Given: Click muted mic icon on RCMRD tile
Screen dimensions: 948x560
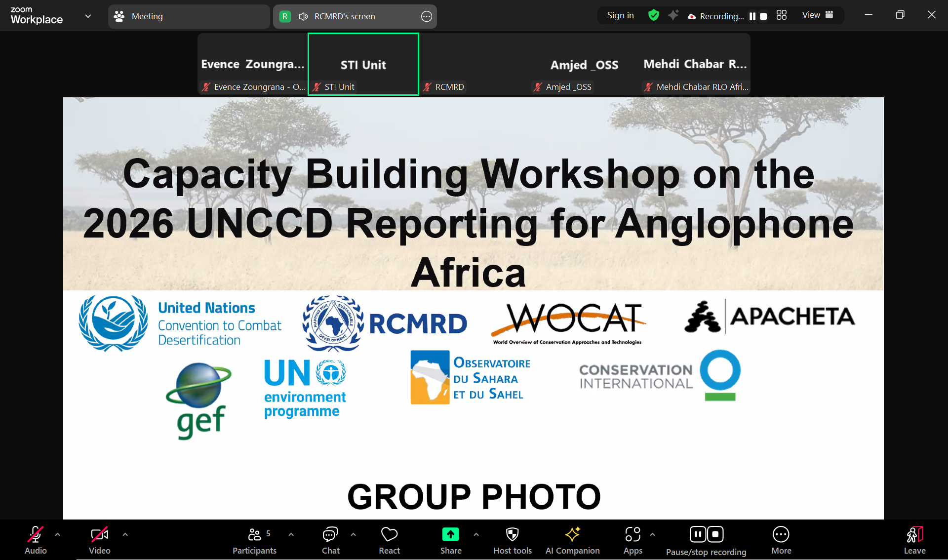Looking at the screenshot, I should coord(427,87).
